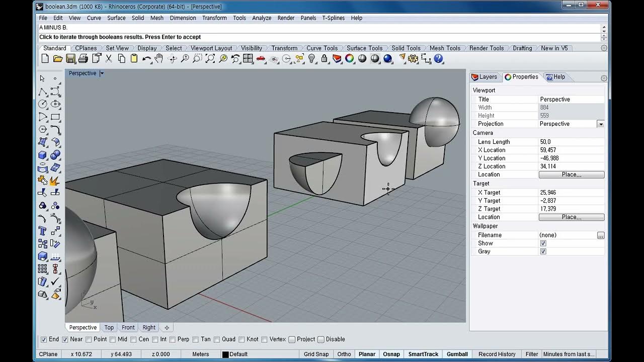Image resolution: width=644 pixels, height=362 pixels.
Task: Uncheck the wallpaper Gray checkbox
Action: (543, 251)
